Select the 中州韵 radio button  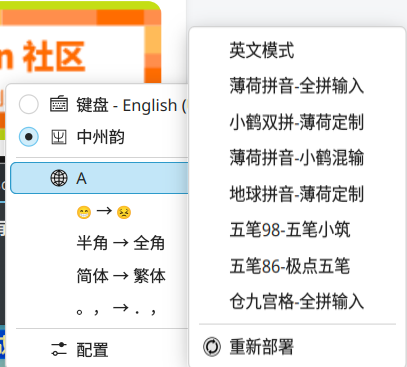[29, 137]
